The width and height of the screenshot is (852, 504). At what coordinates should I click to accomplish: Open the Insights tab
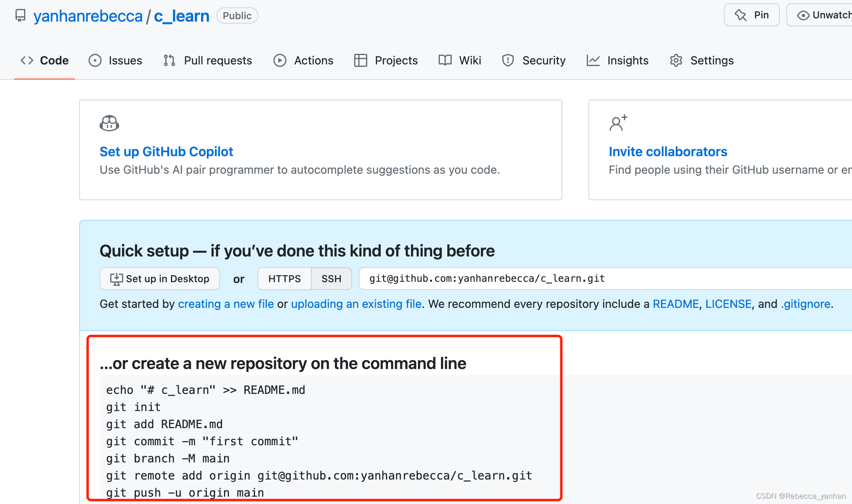tap(617, 60)
